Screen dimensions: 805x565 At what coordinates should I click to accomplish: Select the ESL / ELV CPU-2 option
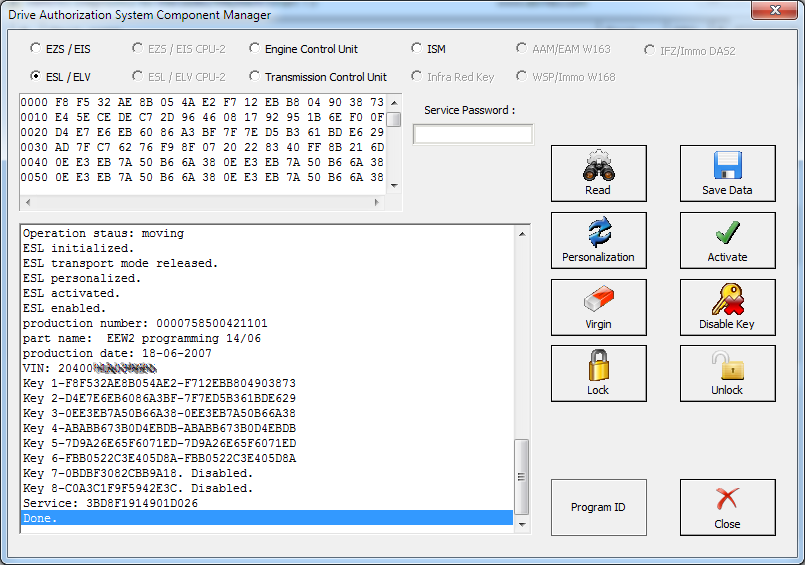pos(137,76)
